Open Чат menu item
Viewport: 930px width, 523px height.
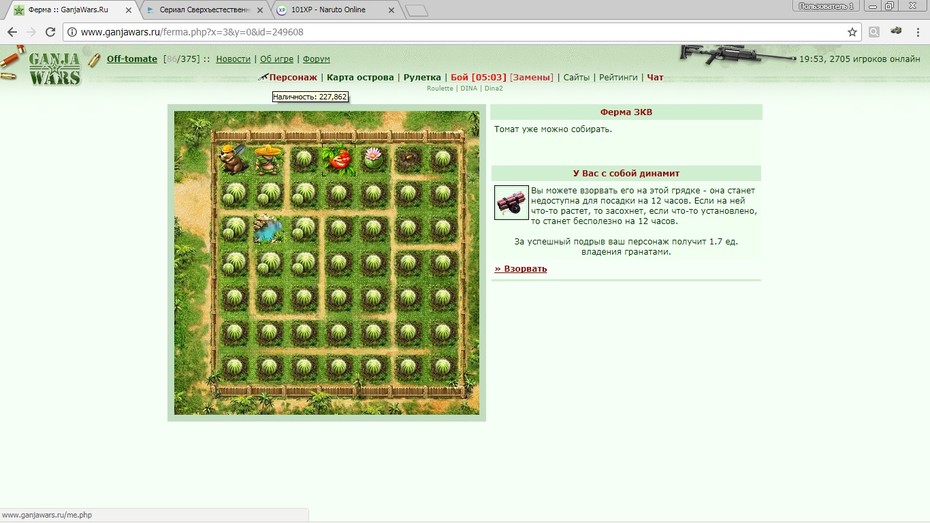click(655, 77)
